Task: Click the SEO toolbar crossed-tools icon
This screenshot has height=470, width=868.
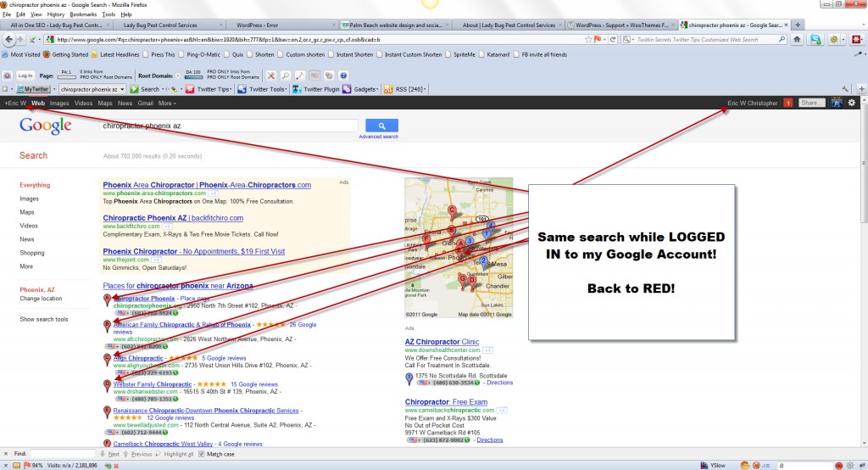Action: tap(270, 76)
